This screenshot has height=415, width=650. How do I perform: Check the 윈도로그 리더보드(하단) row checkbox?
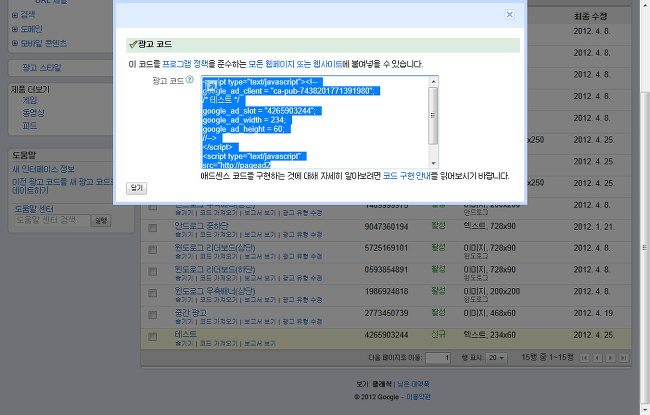coord(153,272)
